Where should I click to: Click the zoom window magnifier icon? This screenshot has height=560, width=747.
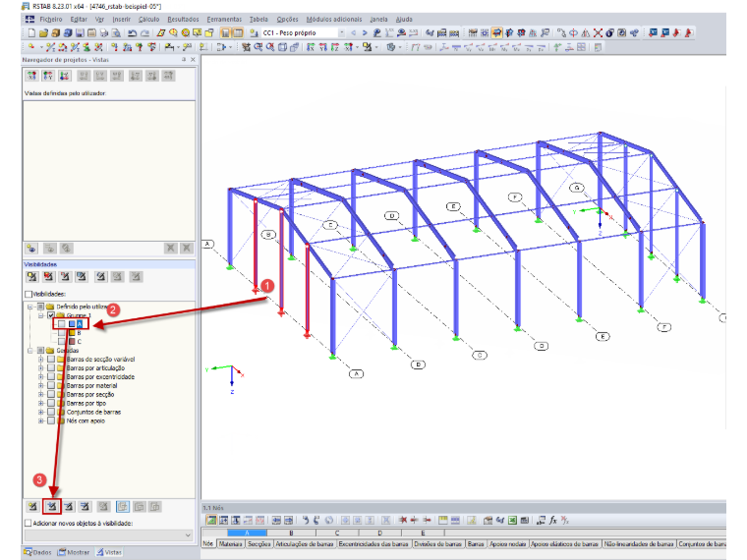[x=259, y=47]
